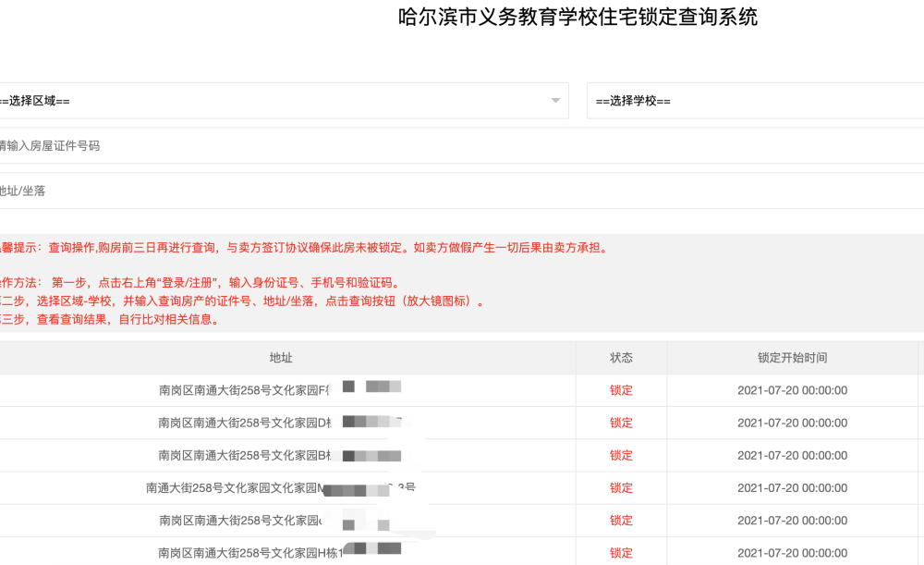Open the 选择学校 school dropdown
The image size is (924, 565).
[756, 101]
